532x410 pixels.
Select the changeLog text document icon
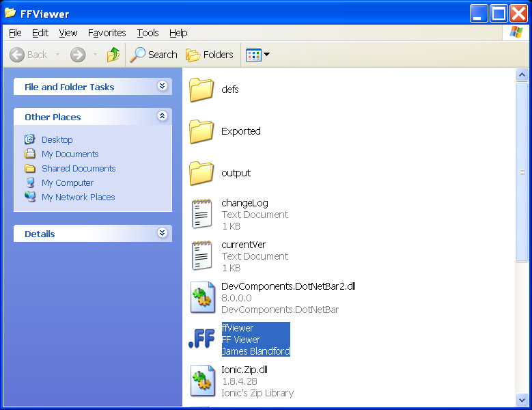202,214
